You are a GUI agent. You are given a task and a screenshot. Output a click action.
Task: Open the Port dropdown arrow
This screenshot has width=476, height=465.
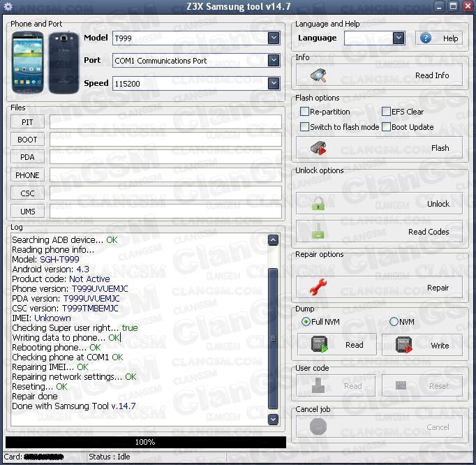(x=274, y=61)
